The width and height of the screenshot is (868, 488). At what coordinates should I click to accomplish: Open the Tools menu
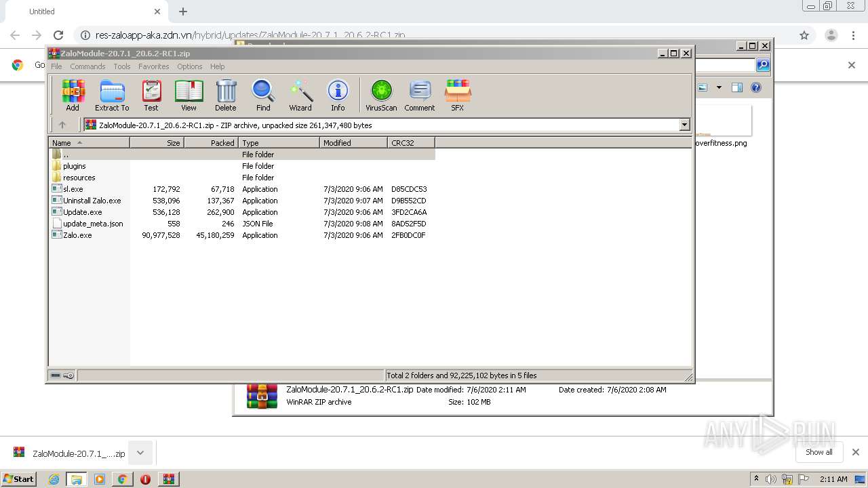tap(122, 66)
